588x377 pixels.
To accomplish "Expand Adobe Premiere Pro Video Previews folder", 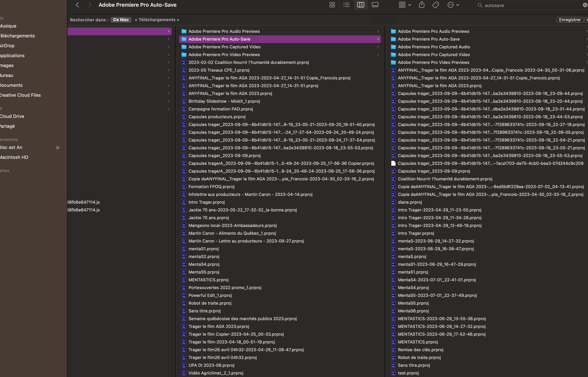I will pos(378,55).
